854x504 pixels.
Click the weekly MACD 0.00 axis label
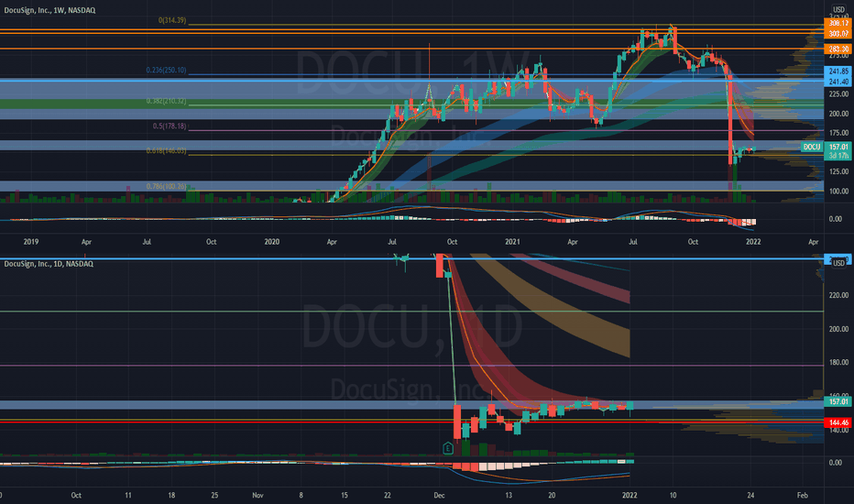(835, 219)
